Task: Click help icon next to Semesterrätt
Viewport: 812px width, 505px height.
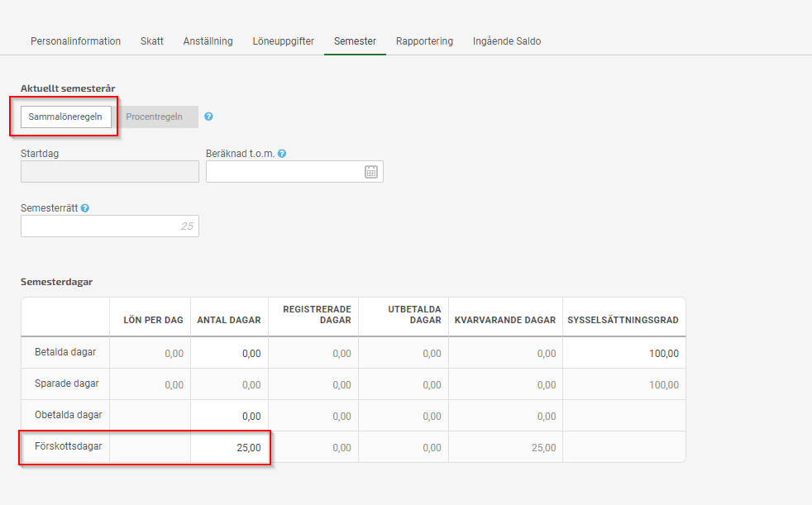Action: click(85, 208)
